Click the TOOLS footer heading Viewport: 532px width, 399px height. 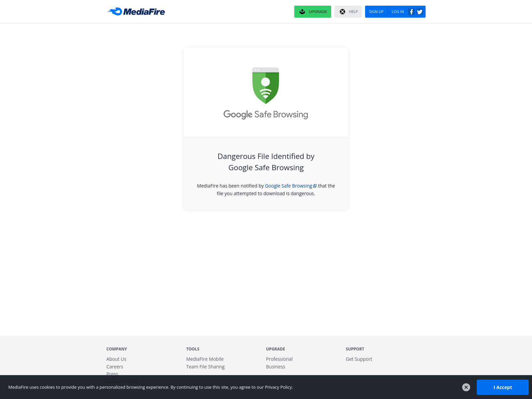tap(193, 349)
